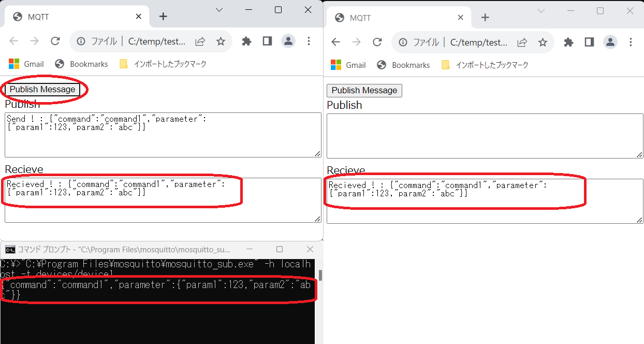Viewport: 644px width, 344px height.
Task: Click Publish Message button in right browser window
Action: click(364, 90)
